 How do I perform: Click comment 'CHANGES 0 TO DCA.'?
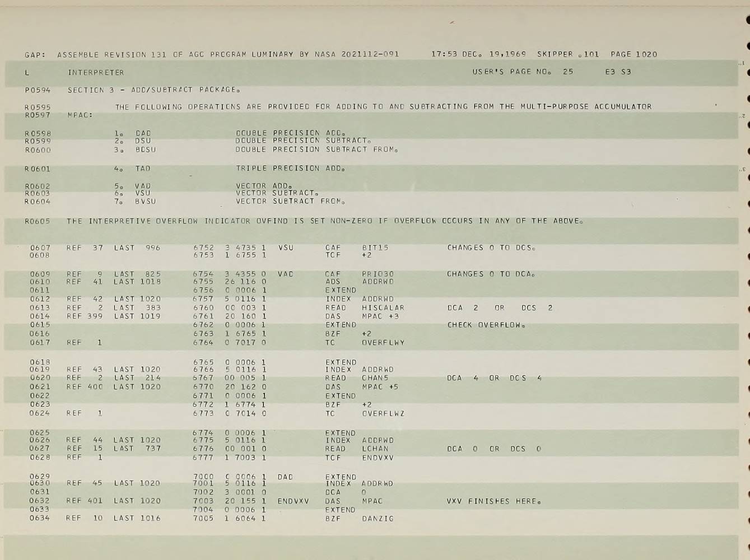tap(491, 274)
